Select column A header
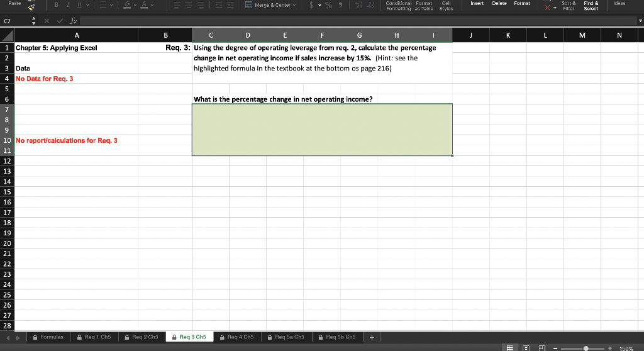The height and width of the screenshot is (351, 644). pyautogui.click(x=77, y=35)
